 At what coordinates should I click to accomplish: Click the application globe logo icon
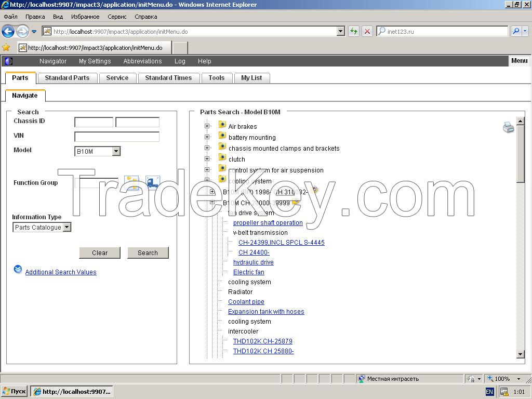(9, 61)
